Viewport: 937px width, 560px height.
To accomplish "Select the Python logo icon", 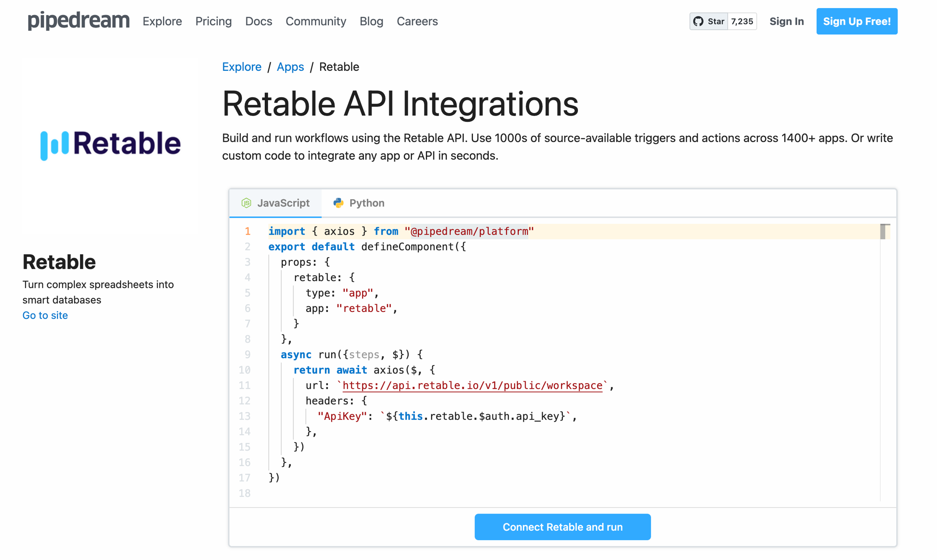I will (x=338, y=203).
